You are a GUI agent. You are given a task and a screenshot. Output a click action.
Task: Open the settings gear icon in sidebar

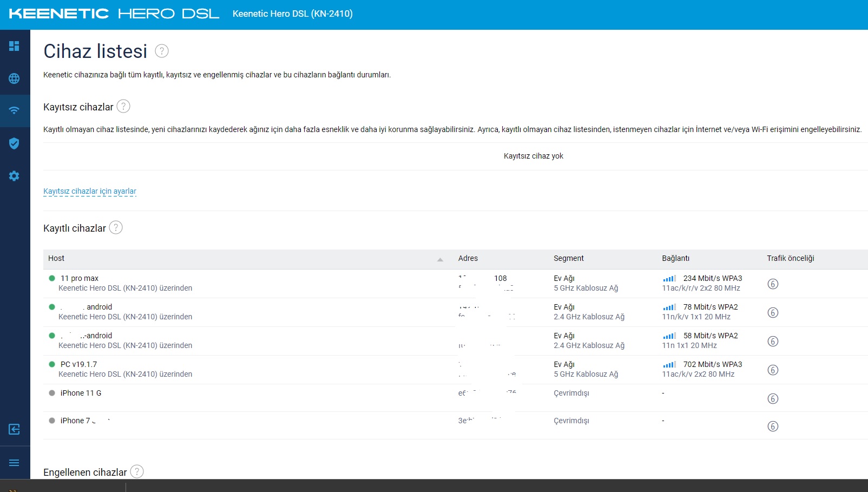(x=14, y=176)
